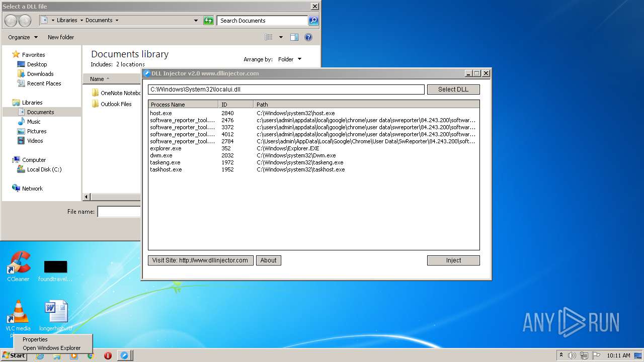Viewport: 644px width, 362px height.
Task: Click the 2 locations link
Action: point(130,64)
